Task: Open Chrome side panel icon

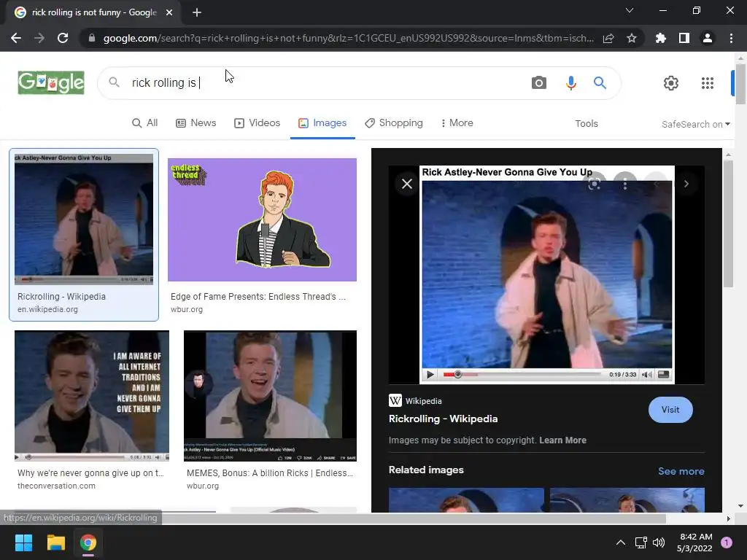Action: coord(684,38)
